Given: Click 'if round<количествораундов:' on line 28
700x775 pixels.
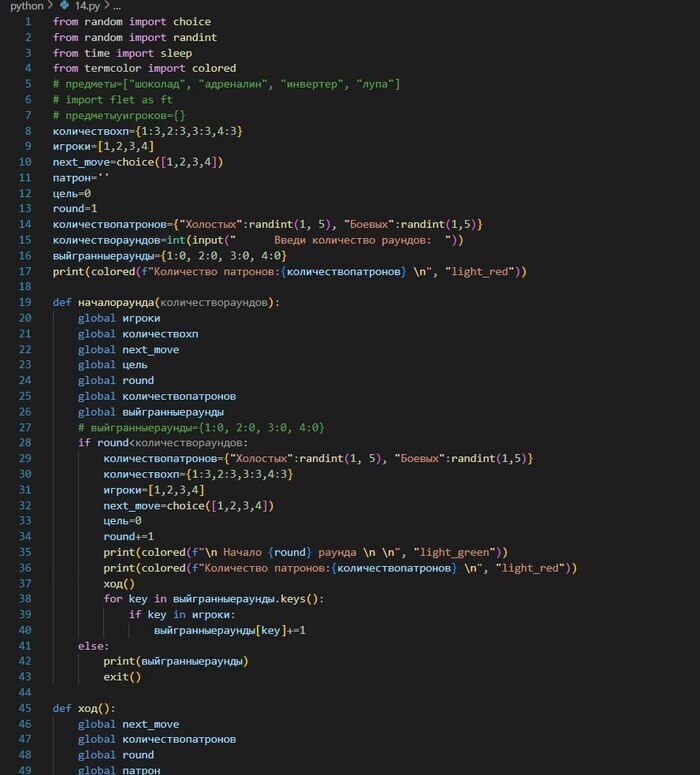Looking at the screenshot, I should [x=163, y=443].
